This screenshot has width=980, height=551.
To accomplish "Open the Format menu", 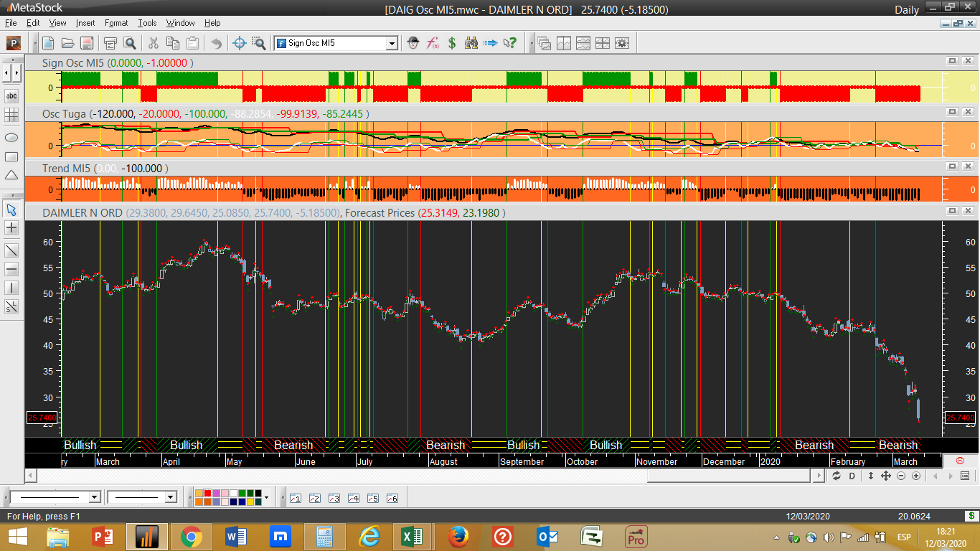I will (116, 23).
